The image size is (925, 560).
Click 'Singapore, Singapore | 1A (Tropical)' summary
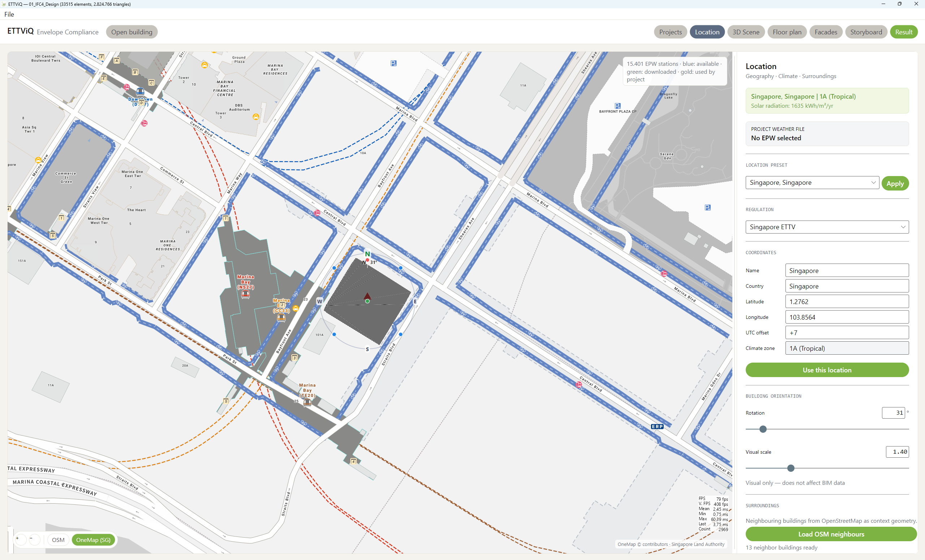803,96
